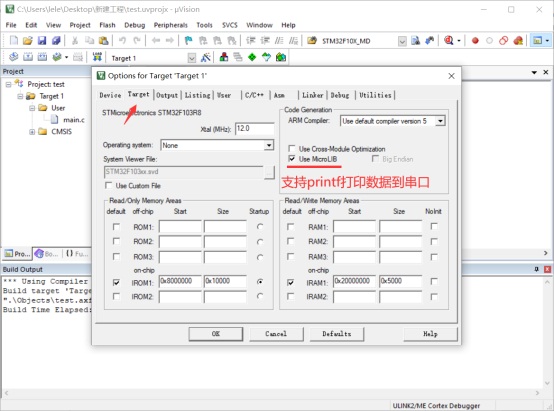
Task: Click the Defaults button
Action: coord(337,334)
